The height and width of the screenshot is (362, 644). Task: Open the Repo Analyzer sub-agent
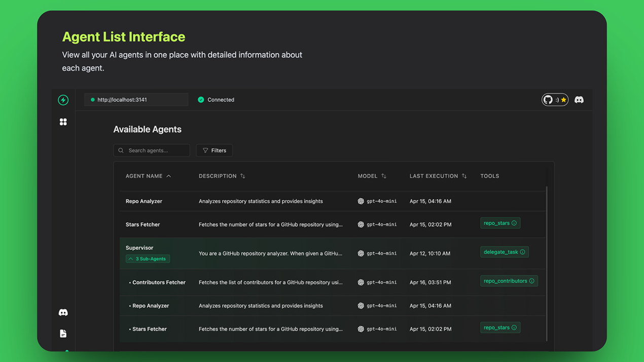coord(151,306)
